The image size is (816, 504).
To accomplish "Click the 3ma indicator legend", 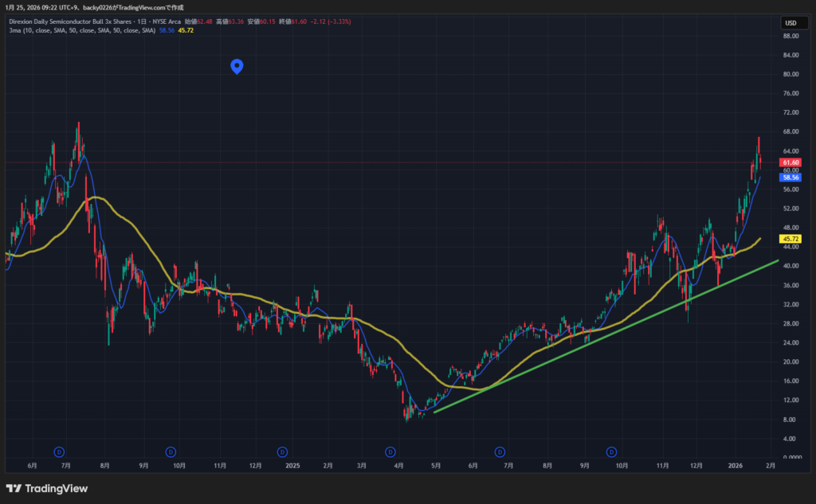I will point(80,30).
